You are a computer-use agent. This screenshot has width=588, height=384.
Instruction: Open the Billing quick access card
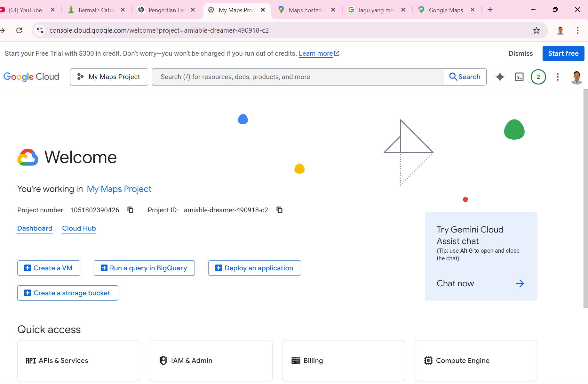[344, 361]
